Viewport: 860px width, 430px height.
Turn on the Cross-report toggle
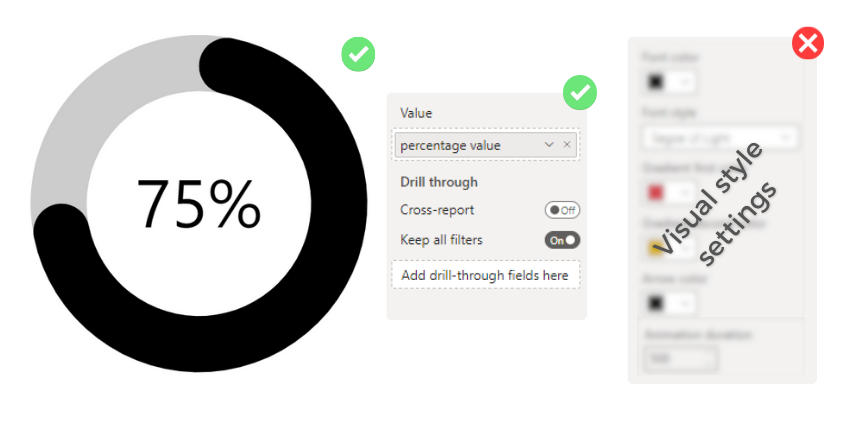(x=562, y=210)
